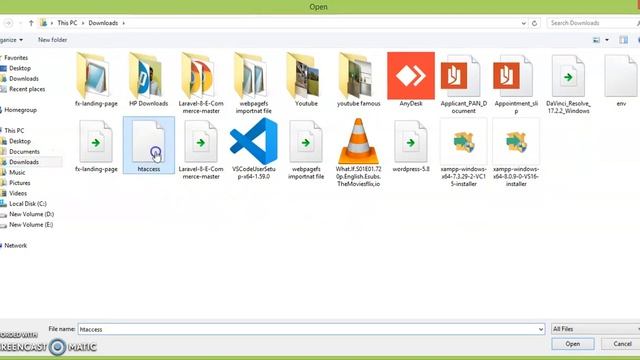This screenshot has width=640, height=360.
Task: Click the Search Downloads box
Action: [x=592, y=23]
